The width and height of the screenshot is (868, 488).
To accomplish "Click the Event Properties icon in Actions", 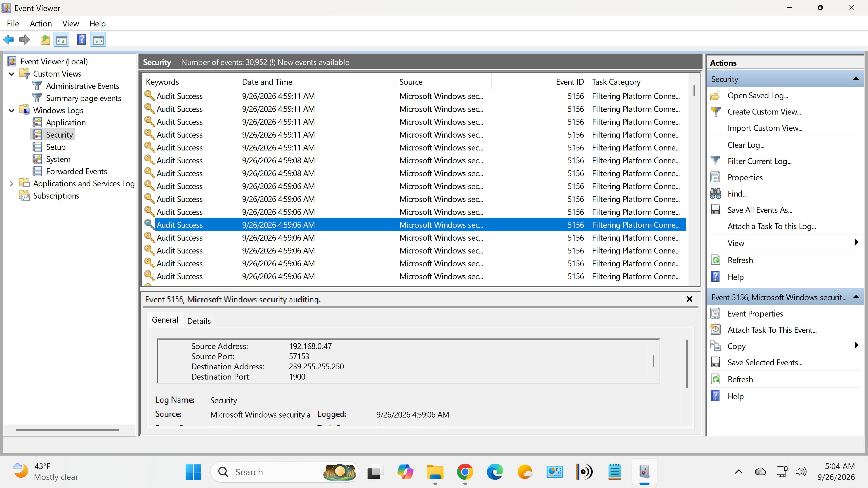I will coord(715,314).
